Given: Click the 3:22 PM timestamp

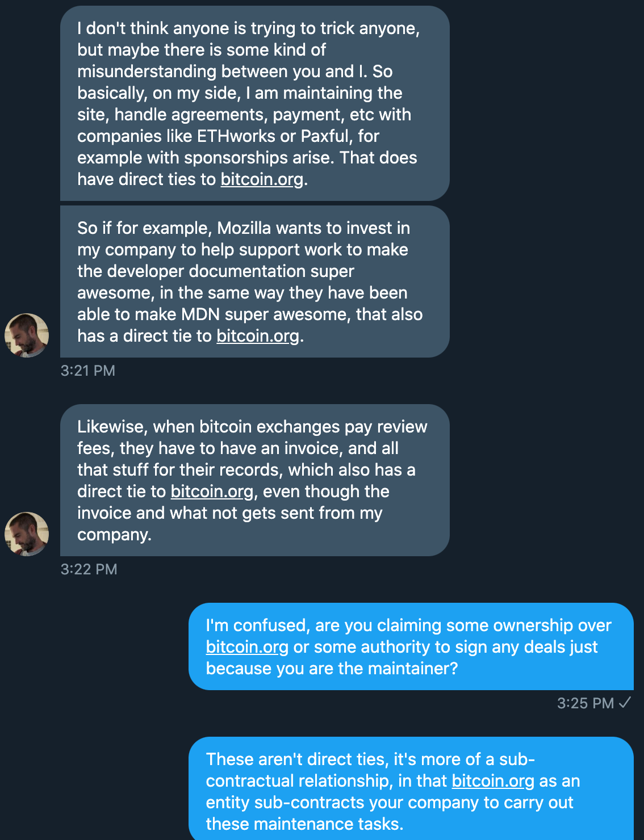Looking at the screenshot, I should click(88, 569).
